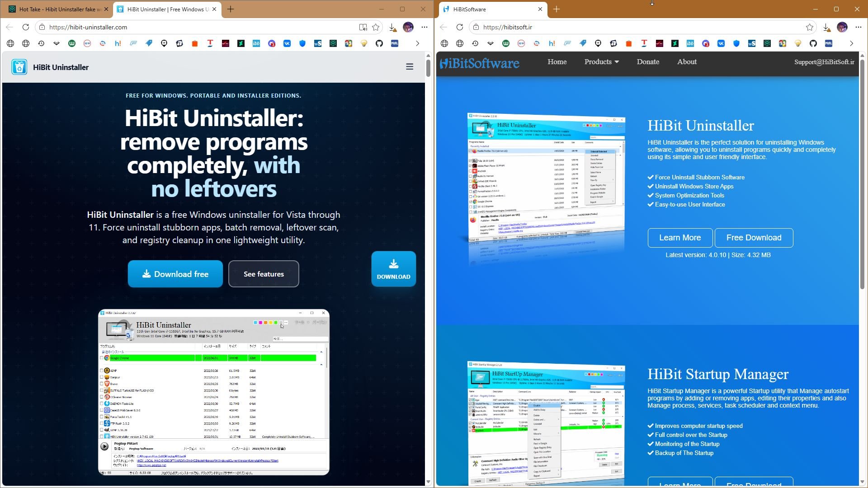
Task: Favorite the hibitsoft.ir page with the star
Action: click(x=810, y=27)
